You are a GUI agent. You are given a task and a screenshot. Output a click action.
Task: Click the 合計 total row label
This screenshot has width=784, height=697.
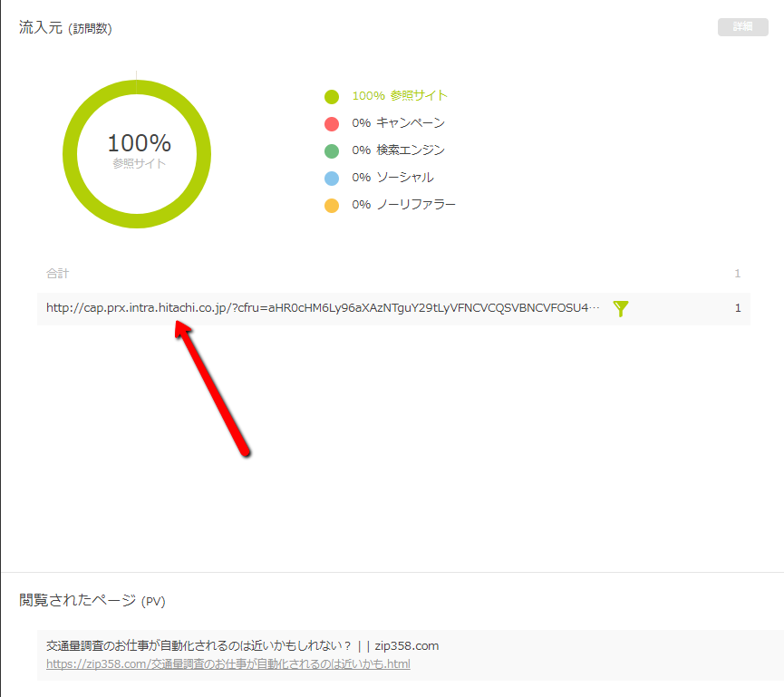pos(57,274)
